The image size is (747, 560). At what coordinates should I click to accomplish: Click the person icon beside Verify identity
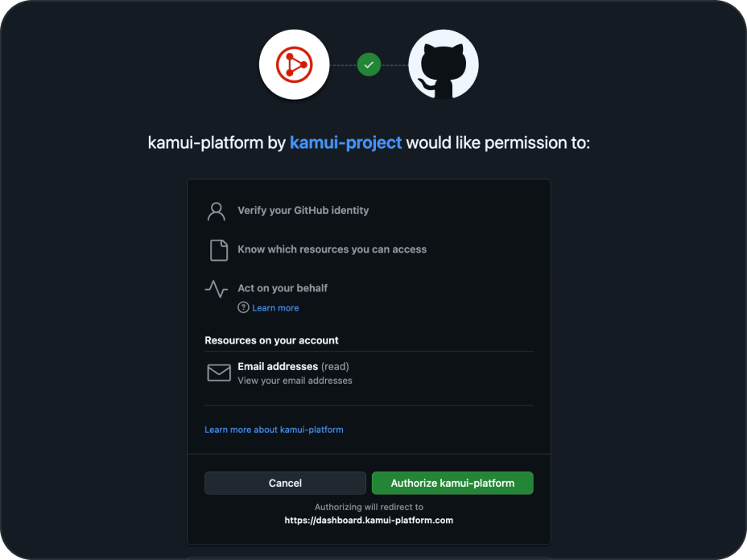pyautogui.click(x=216, y=211)
